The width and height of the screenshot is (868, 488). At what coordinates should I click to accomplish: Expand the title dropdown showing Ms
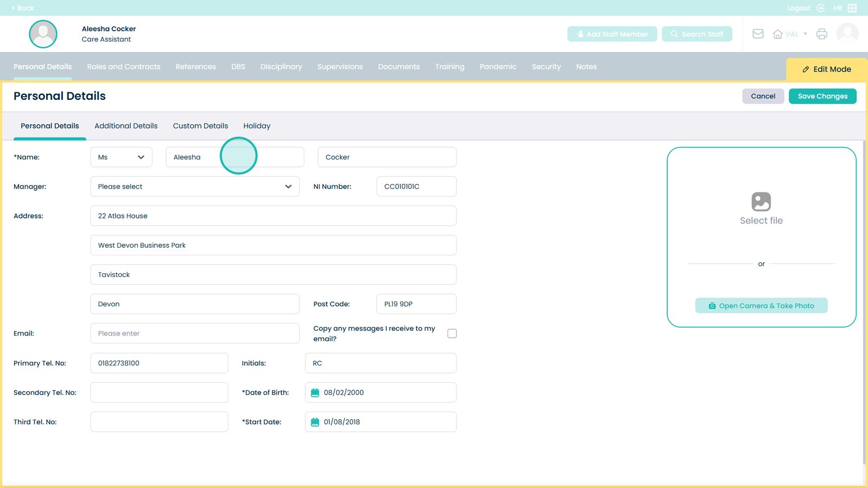tap(121, 157)
